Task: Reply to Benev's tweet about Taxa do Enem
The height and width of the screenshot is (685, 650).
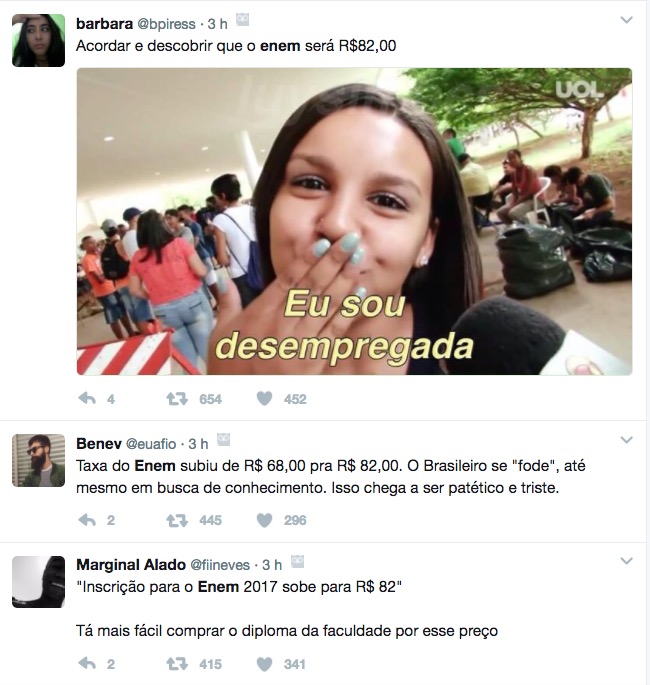Action: pyautogui.click(x=87, y=519)
